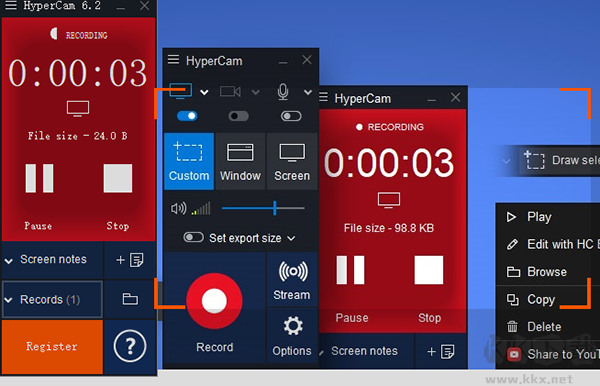Image resolution: width=600 pixels, height=386 pixels.
Task: Expand the Set export size dropdown
Action: coord(291,238)
